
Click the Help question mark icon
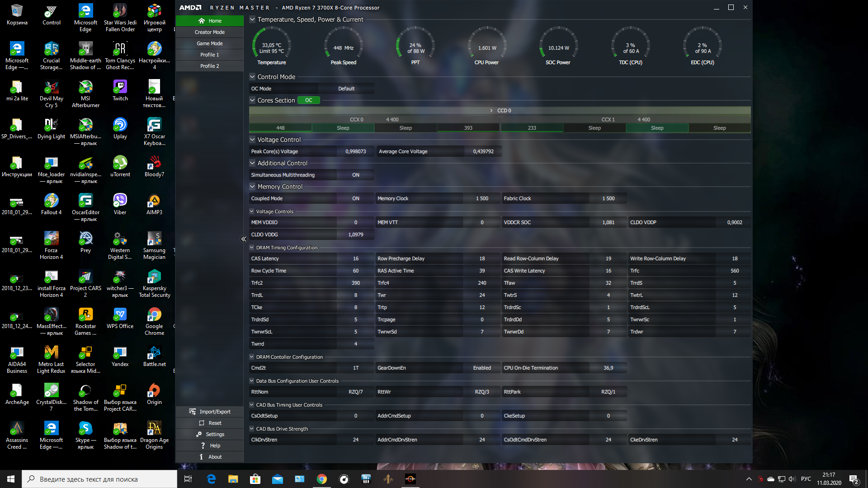[x=203, y=446]
